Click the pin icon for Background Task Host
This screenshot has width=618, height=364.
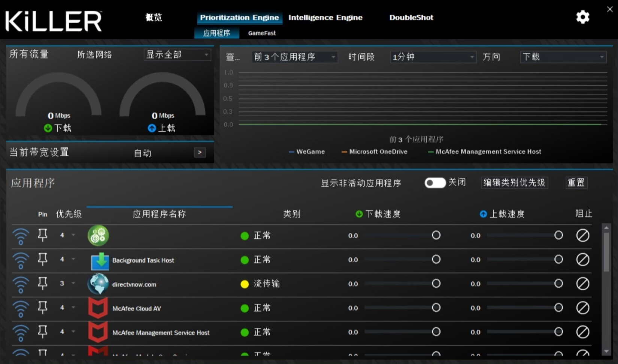coord(42,259)
